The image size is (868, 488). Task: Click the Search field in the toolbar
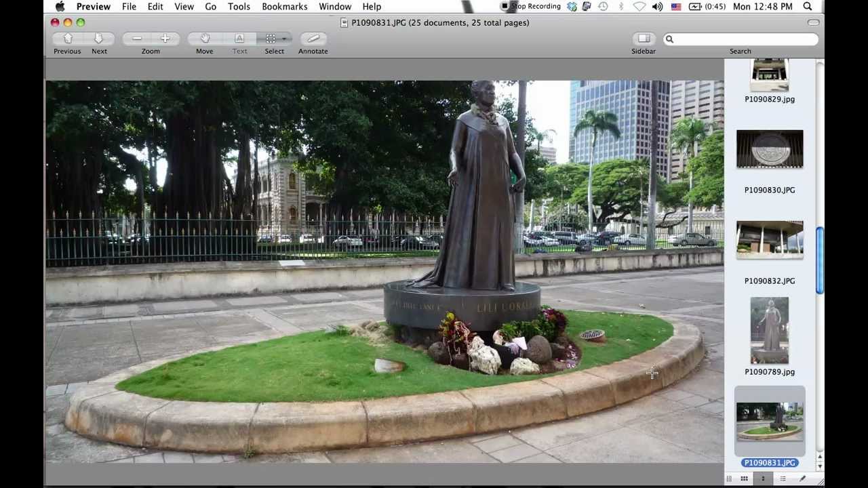pyautogui.click(x=741, y=39)
